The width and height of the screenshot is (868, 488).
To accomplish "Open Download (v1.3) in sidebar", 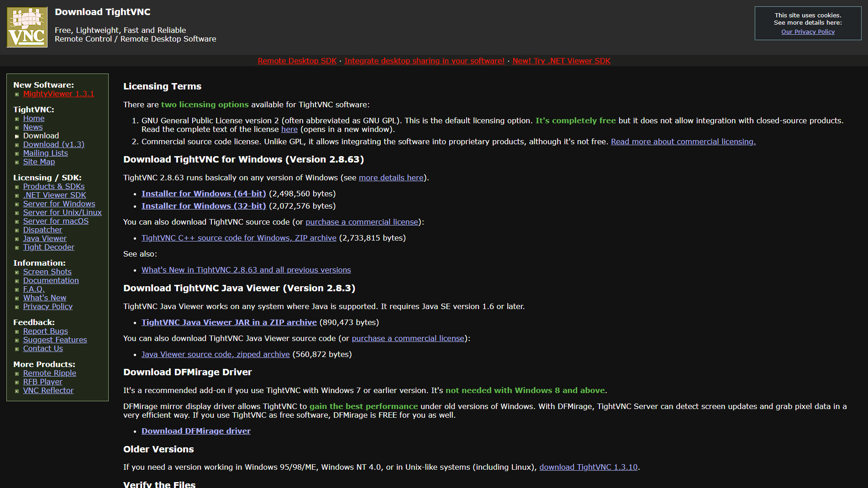I will click(54, 144).
